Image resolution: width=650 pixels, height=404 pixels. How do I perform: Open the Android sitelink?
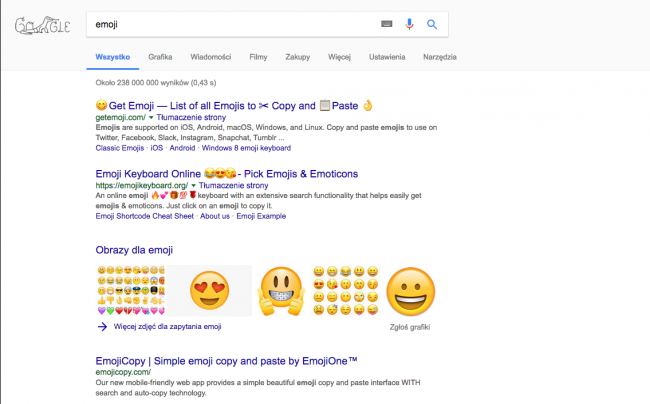coord(182,148)
